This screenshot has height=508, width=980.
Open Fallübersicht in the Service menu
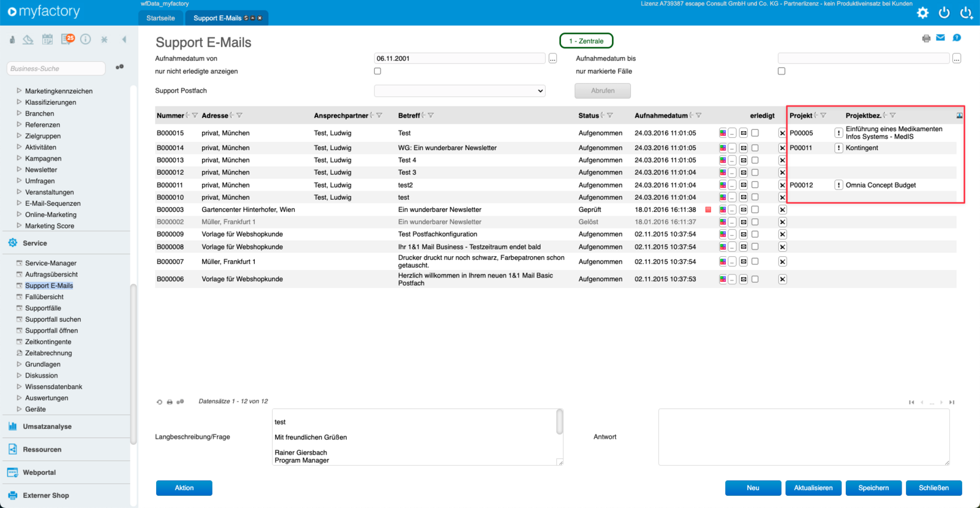pyautogui.click(x=44, y=297)
